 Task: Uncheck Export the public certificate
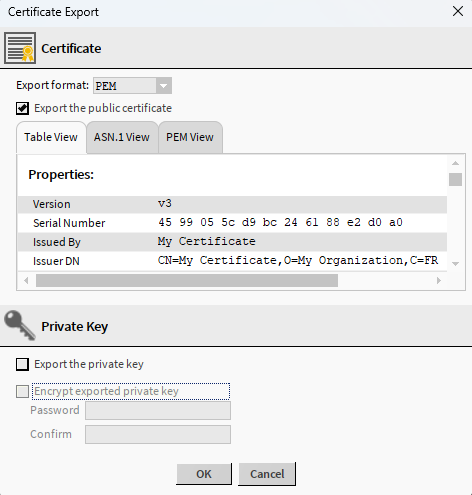click(22, 108)
